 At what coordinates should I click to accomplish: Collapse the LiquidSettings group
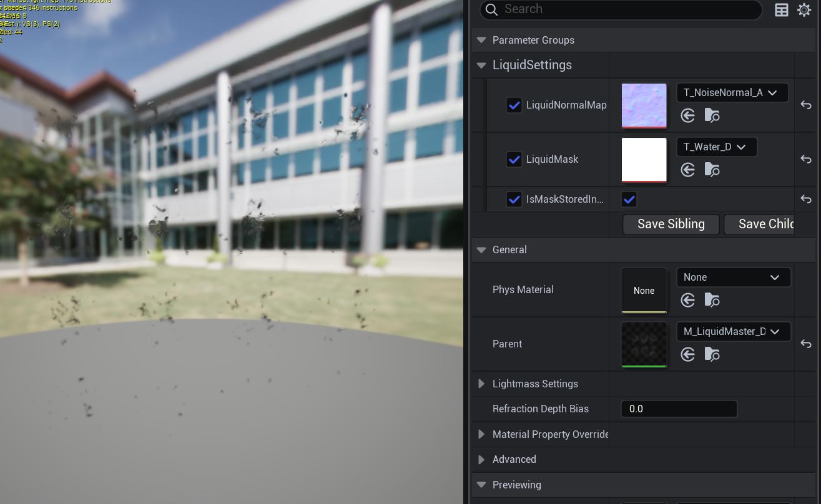[481, 65]
